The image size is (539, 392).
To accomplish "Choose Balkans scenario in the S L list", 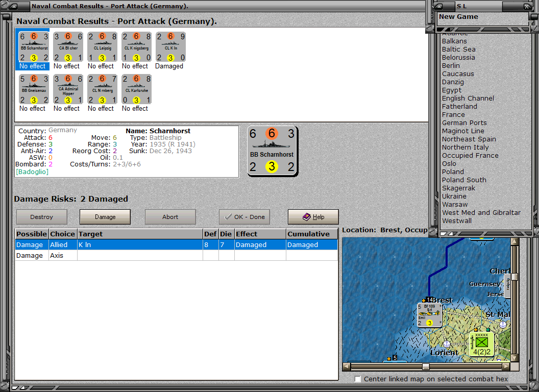I will (x=454, y=41).
